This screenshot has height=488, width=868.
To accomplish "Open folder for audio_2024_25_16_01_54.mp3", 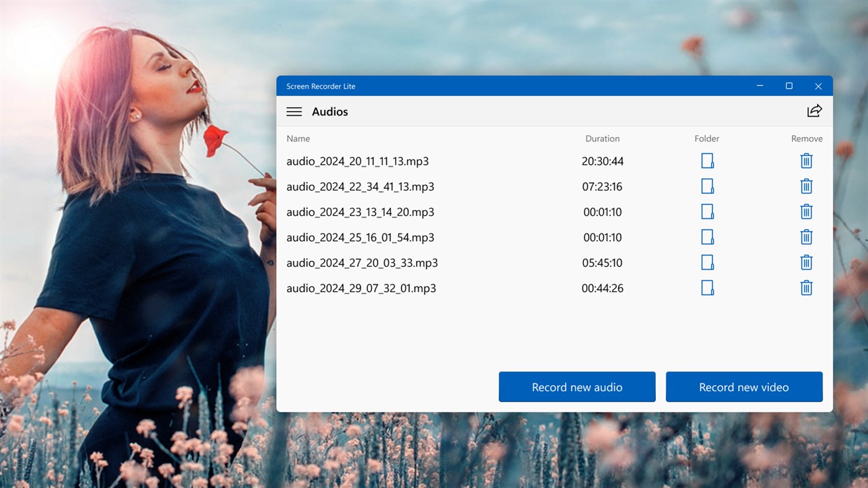I will (707, 237).
